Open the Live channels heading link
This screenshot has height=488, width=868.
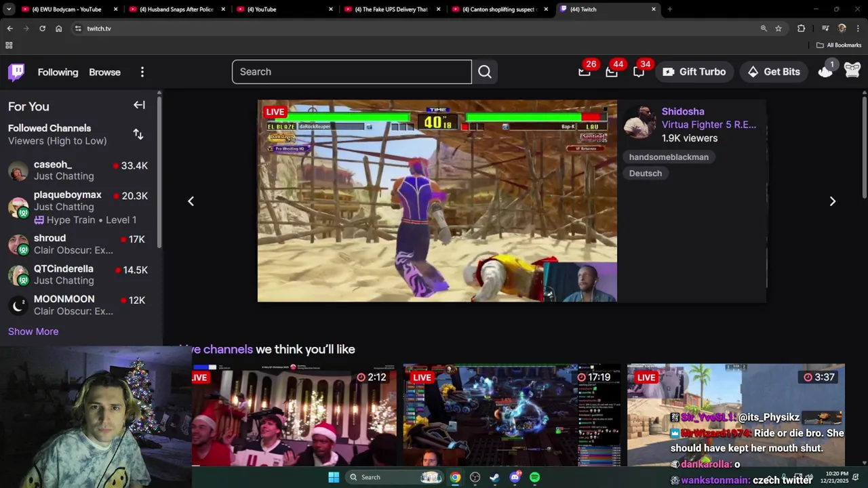tap(217, 350)
